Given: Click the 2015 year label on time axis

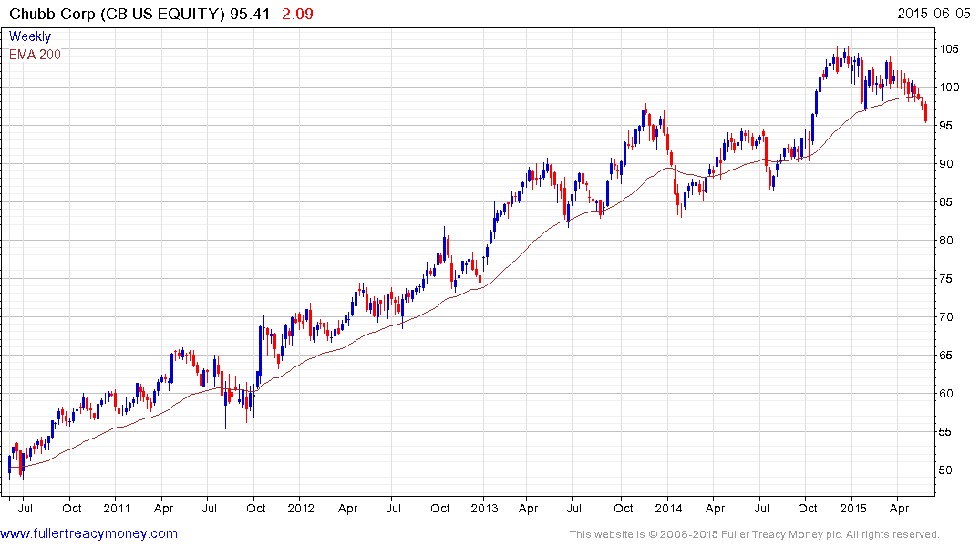Looking at the screenshot, I should (853, 508).
